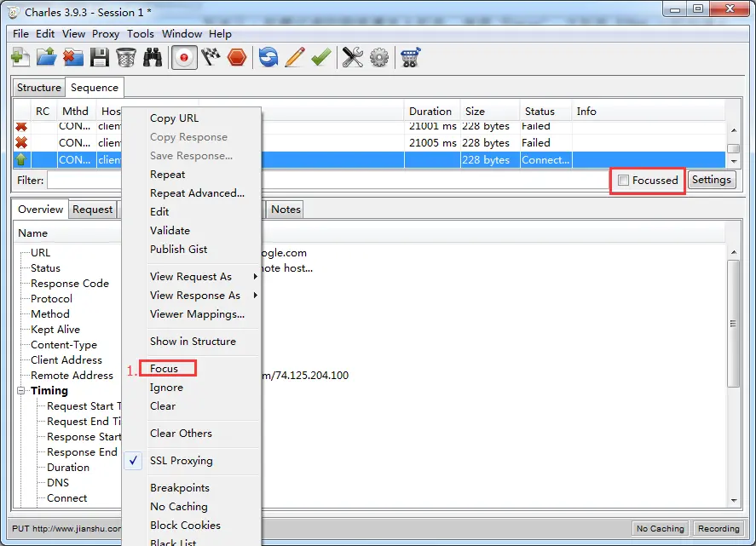Click the No Caching status bar button
This screenshot has height=546, width=756.
[660, 529]
